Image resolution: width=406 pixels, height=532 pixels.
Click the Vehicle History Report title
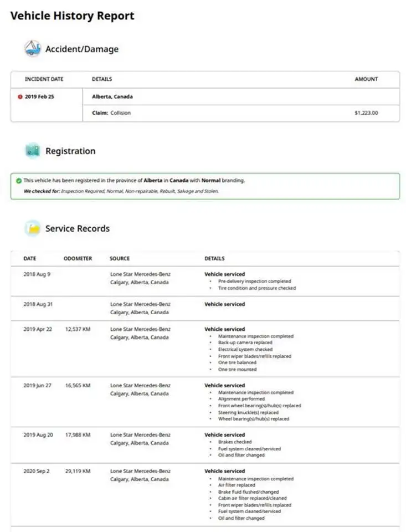click(x=72, y=16)
